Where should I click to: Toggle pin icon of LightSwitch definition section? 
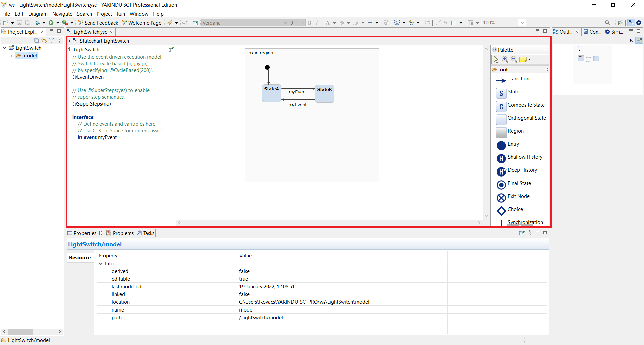click(x=171, y=49)
